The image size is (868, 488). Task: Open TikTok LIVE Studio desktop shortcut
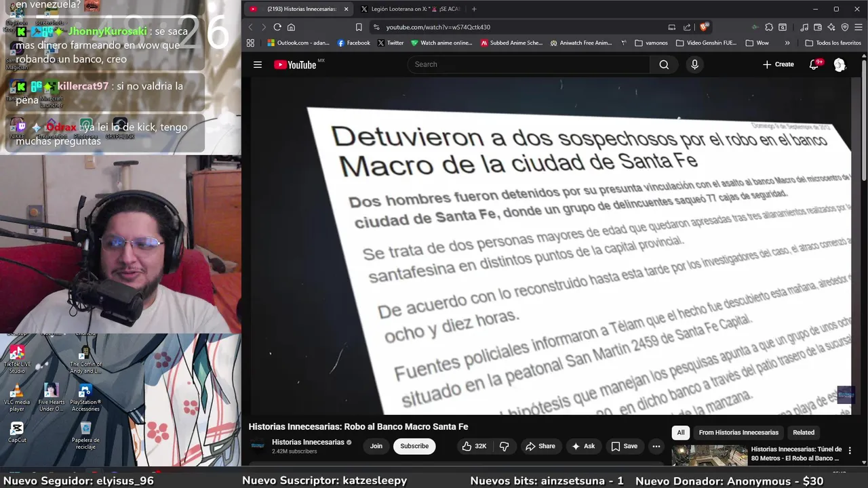point(17,359)
